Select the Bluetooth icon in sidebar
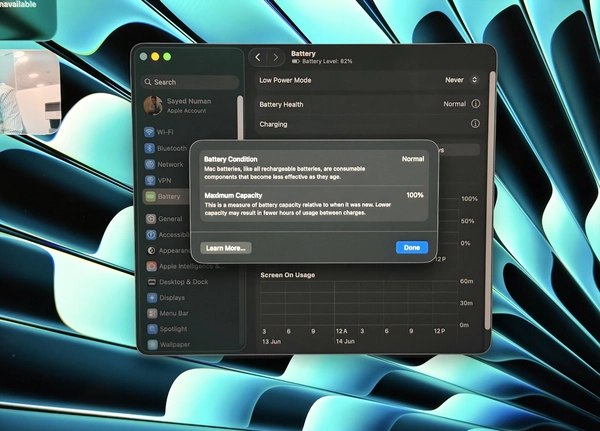 [150, 148]
